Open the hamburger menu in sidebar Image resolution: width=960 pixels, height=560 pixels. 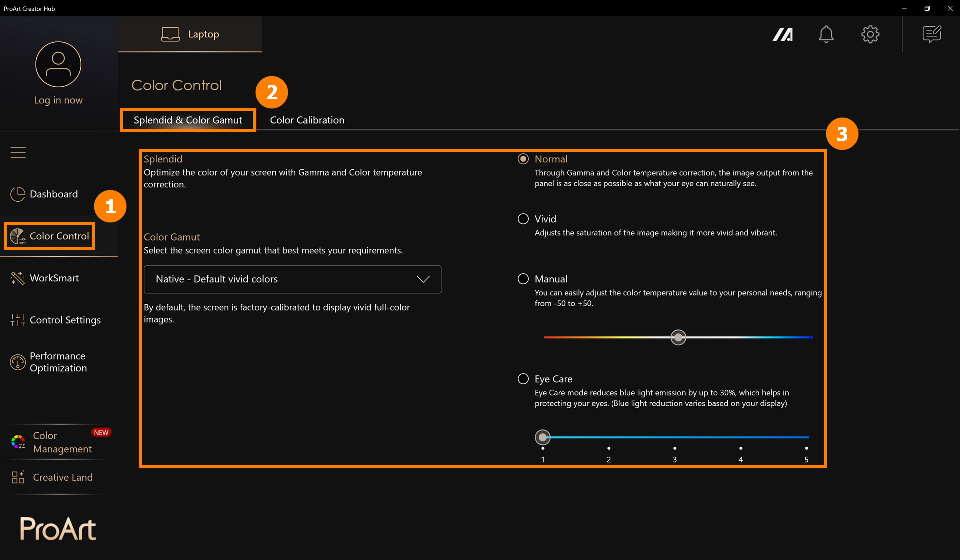pos(18,152)
